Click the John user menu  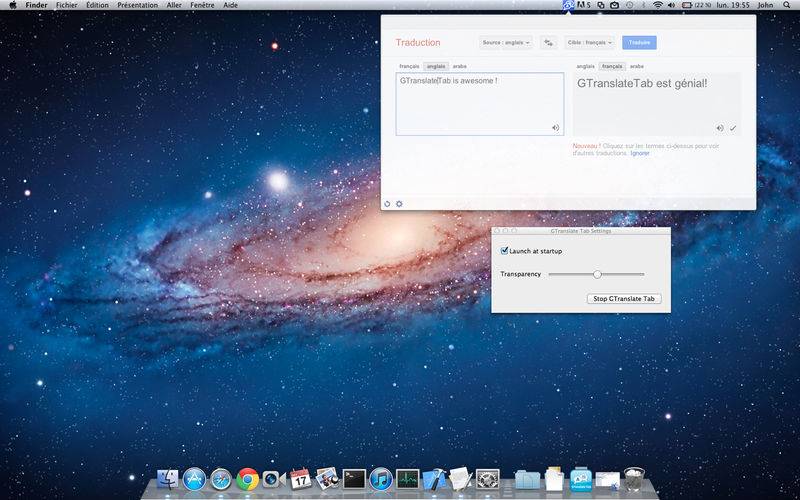tap(765, 5)
